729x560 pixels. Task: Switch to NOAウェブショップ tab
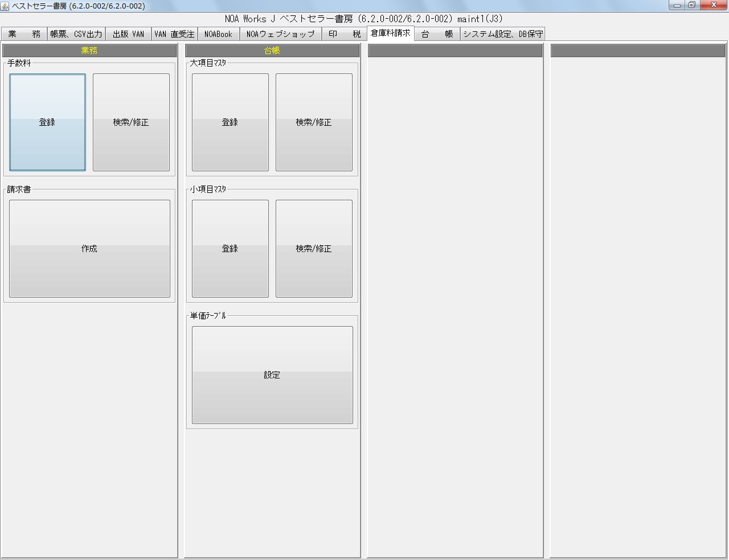coord(280,34)
